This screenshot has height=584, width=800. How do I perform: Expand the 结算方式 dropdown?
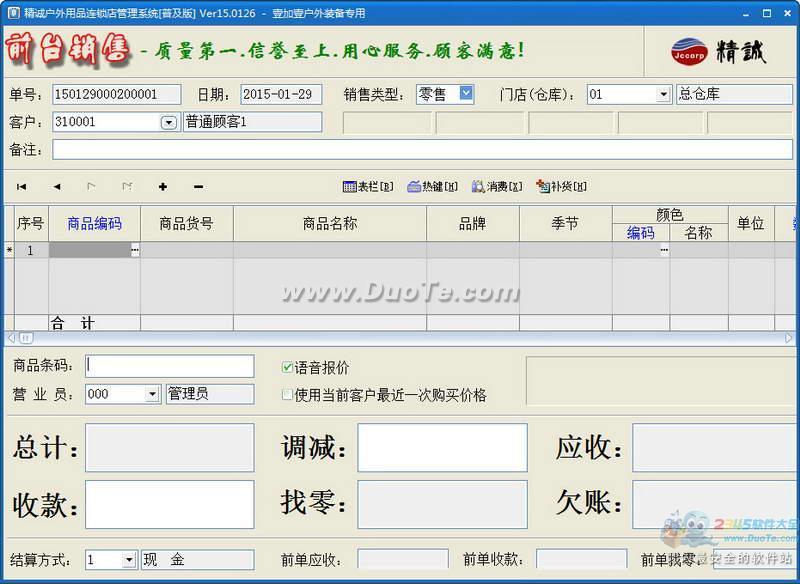click(x=129, y=560)
